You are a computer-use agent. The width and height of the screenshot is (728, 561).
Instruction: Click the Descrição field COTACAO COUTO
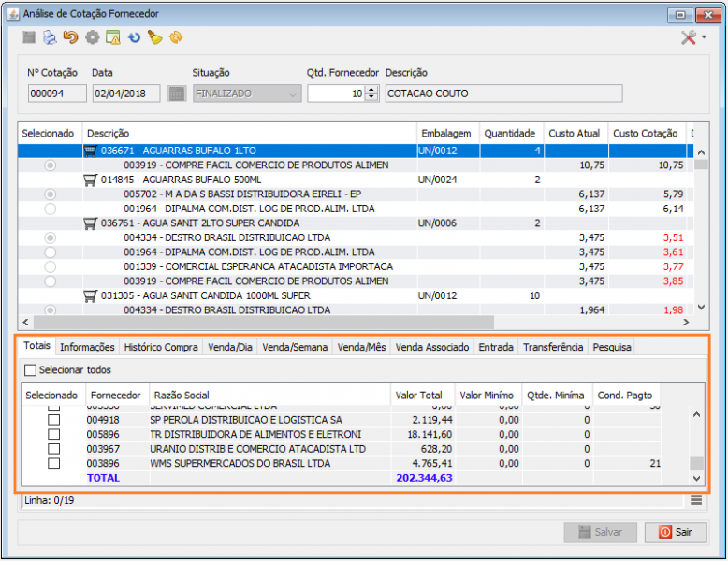coord(503,93)
